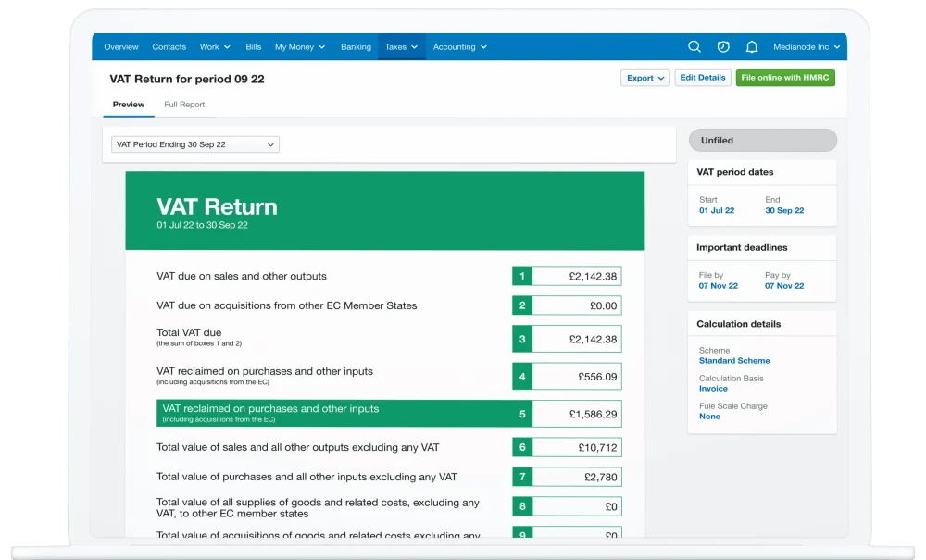926x560 pixels.
Task: Go to the Contacts page
Action: [169, 46]
